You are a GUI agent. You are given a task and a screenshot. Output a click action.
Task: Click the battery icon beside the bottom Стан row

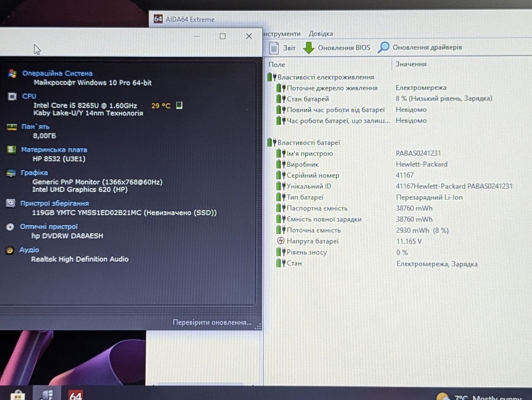[281, 263]
